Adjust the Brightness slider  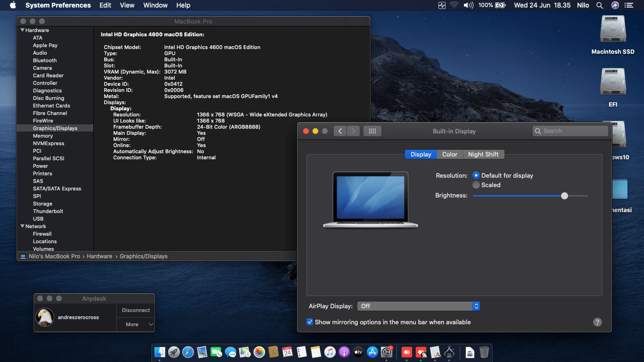[x=564, y=196]
